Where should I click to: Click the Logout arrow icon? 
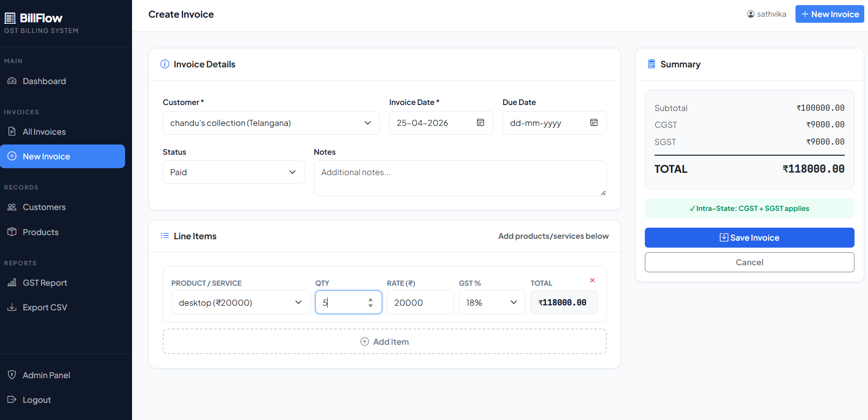12,400
